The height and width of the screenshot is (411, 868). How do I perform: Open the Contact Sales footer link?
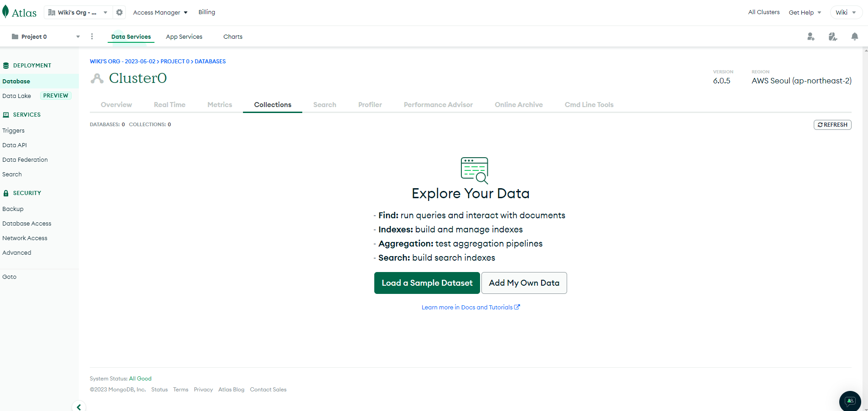(x=268, y=390)
